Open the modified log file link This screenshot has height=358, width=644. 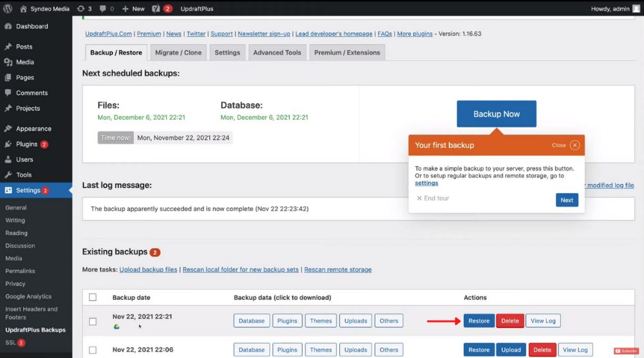tap(610, 185)
